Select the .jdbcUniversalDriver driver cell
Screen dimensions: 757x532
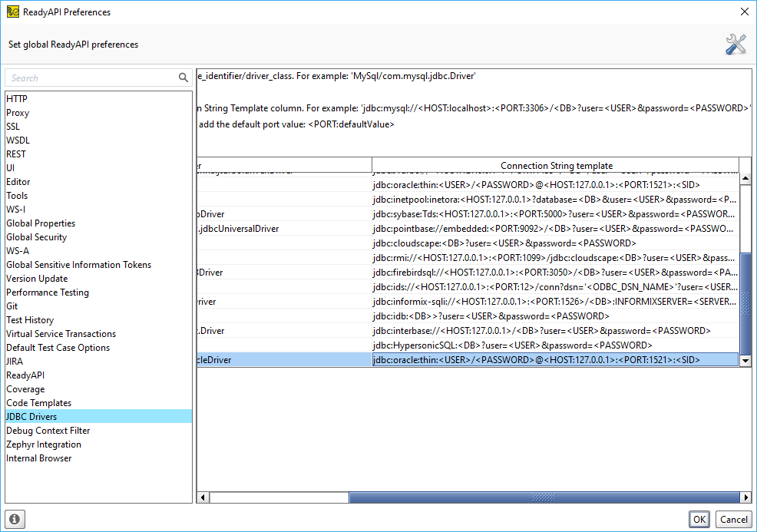tap(284, 228)
